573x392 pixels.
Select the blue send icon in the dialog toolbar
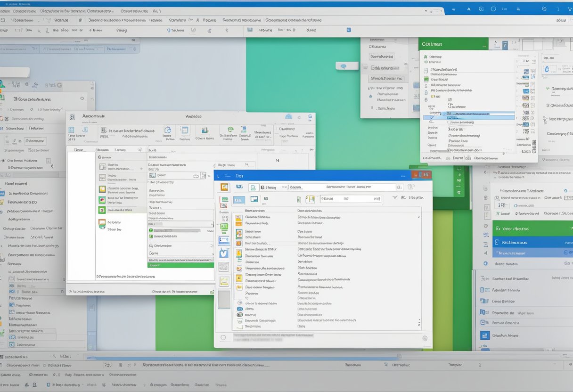point(239,186)
